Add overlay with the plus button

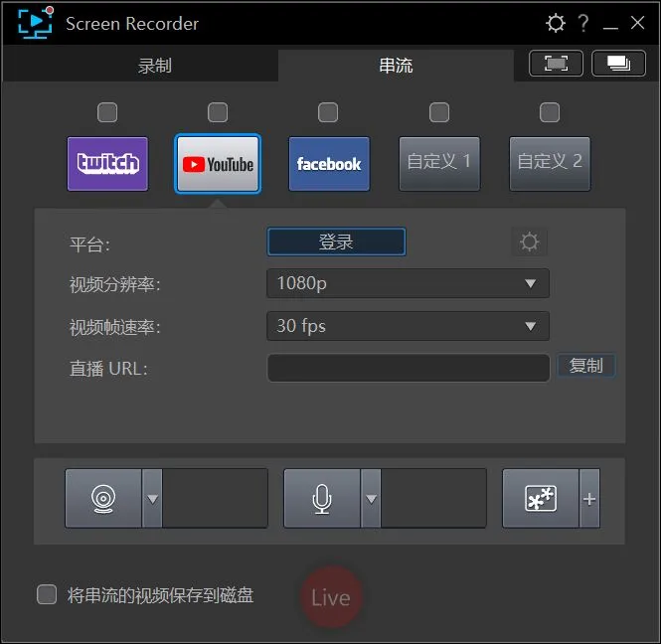click(x=589, y=498)
